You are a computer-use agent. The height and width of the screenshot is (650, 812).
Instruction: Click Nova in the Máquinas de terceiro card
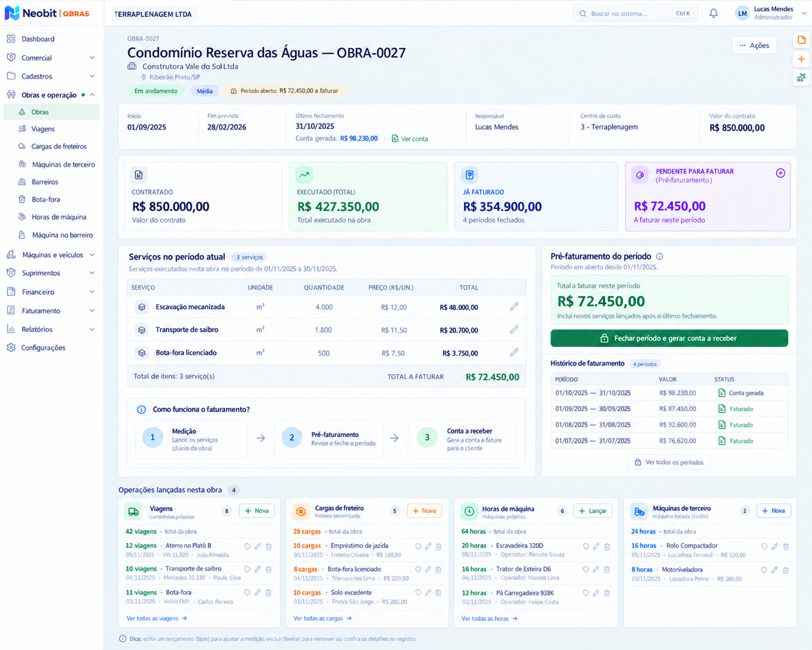tap(773, 511)
